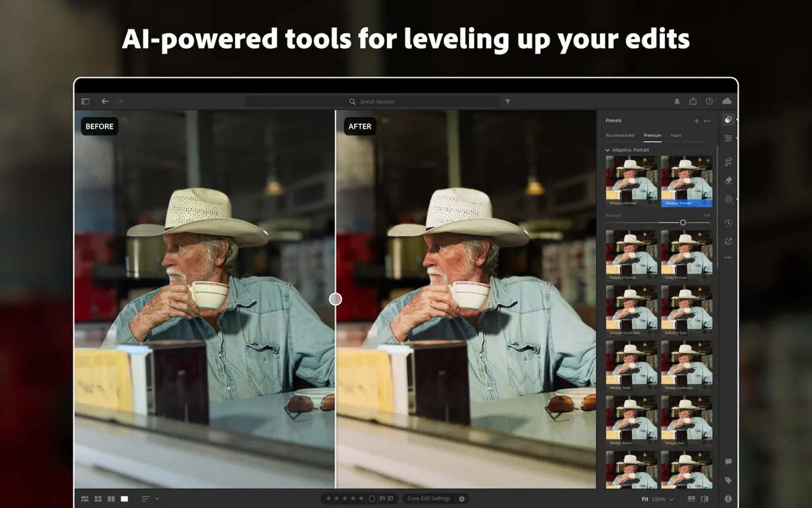Rate photo with the fifth star

(x=361, y=499)
